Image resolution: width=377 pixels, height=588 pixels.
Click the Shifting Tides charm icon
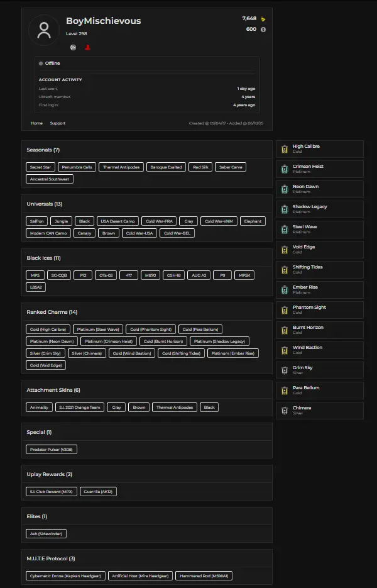tap(285, 270)
